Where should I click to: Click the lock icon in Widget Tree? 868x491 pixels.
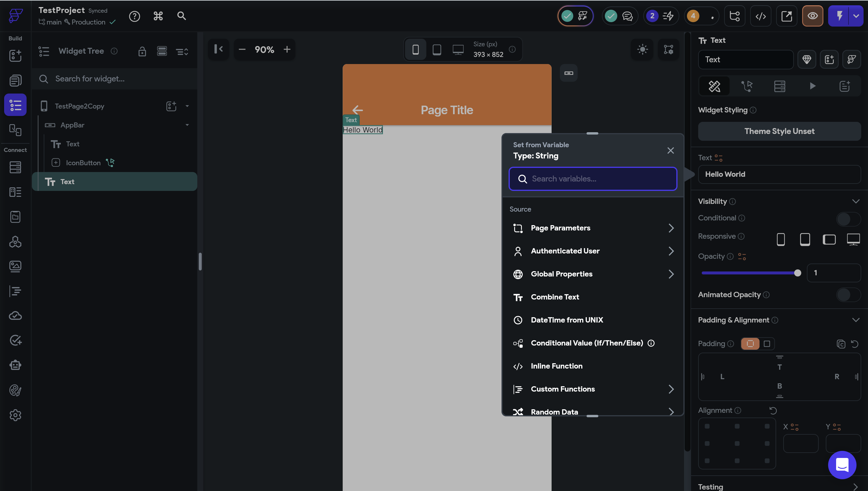(142, 51)
